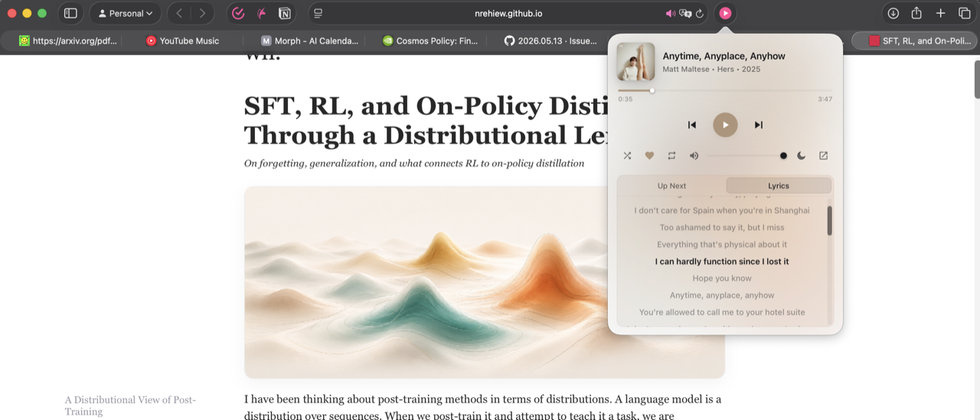Switch to the arxiv.org pdf tab

[68, 41]
